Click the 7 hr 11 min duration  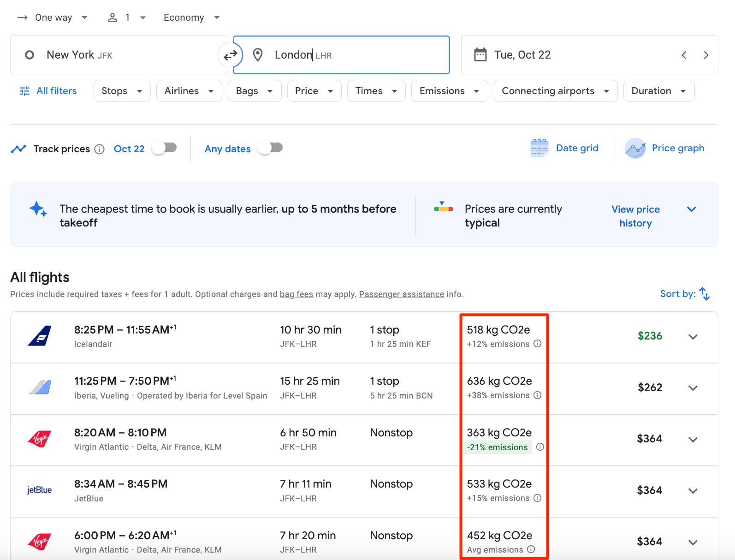tap(306, 484)
